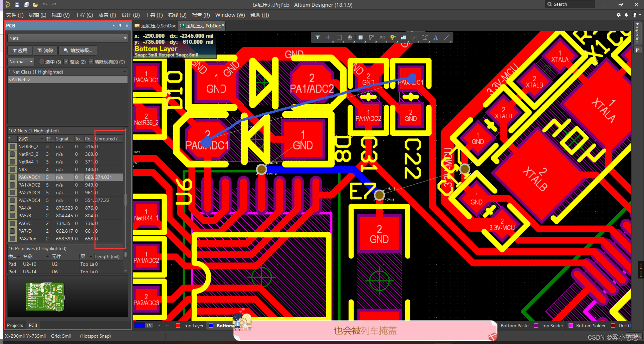Uncheck the 缩放 (Z) checkbox
Image resolution: width=644 pixels, height=344 pixels.
[x=66, y=62]
